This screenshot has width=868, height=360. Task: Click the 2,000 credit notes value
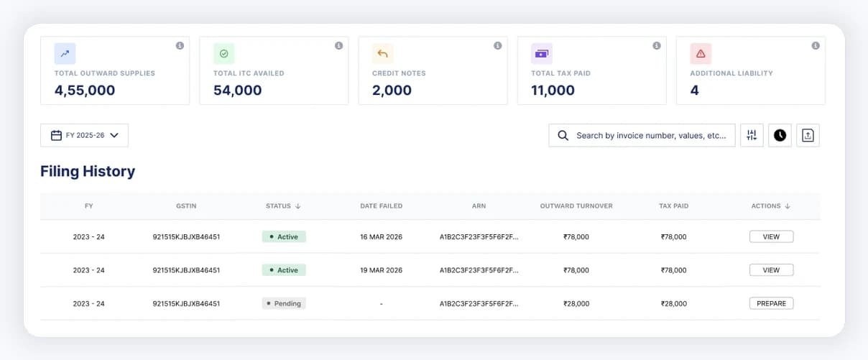392,91
